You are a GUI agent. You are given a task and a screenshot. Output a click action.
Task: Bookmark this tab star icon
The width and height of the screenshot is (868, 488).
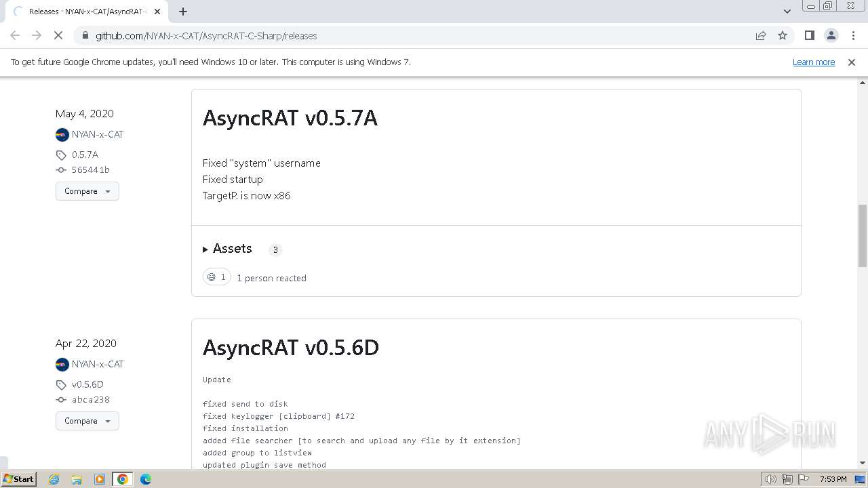pyautogui.click(x=783, y=36)
